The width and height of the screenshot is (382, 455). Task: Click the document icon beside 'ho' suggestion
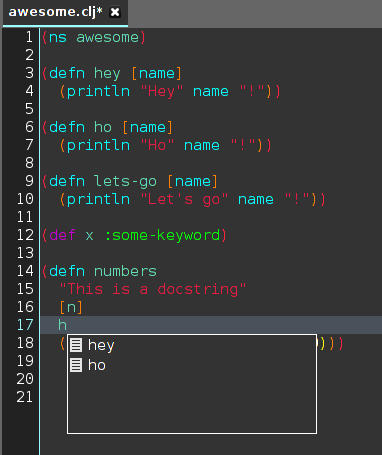click(x=76, y=365)
